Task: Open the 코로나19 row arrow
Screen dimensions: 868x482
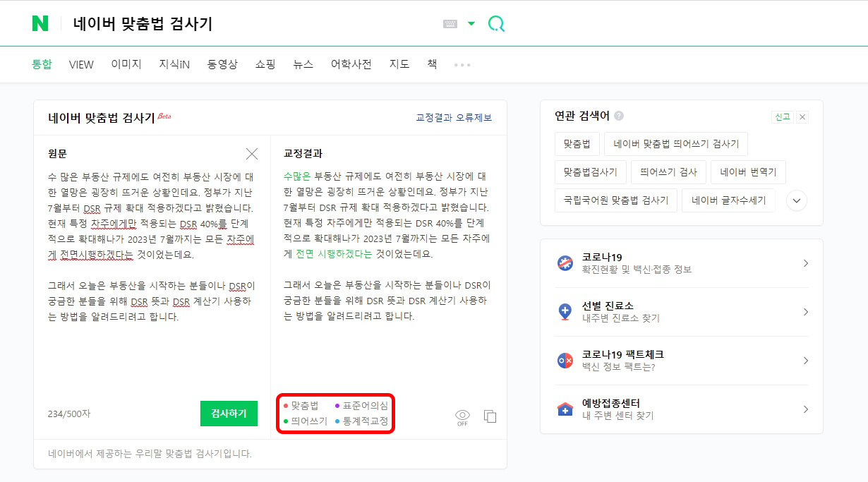Action: click(x=806, y=263)
